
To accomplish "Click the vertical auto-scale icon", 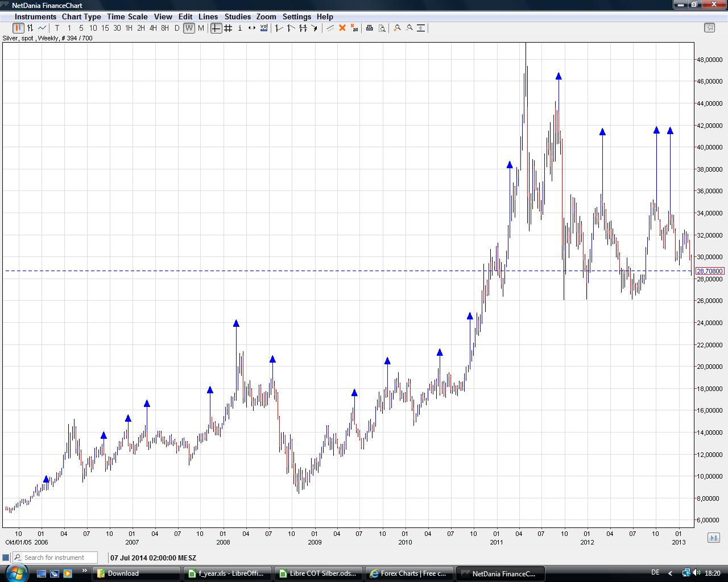I will point(421,28).
